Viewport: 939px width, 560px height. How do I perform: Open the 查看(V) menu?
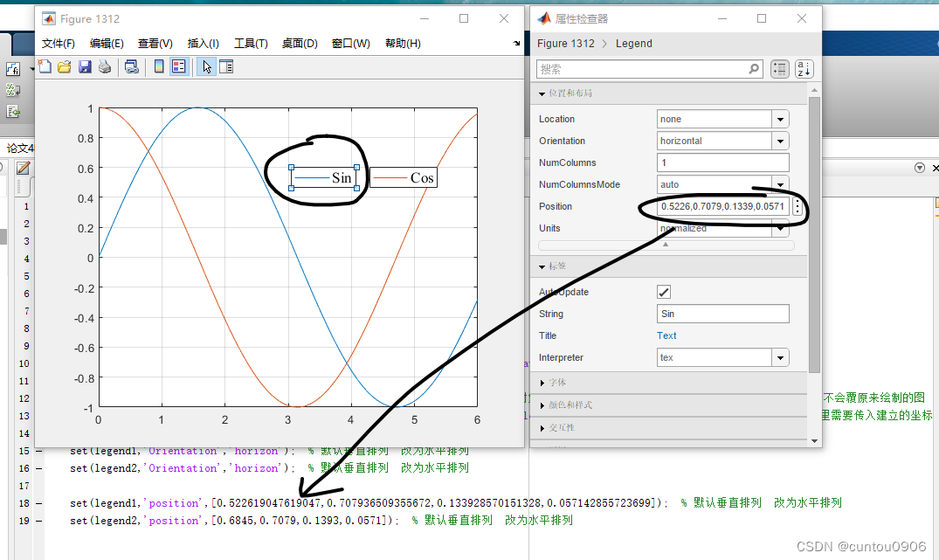click(155, 44)
